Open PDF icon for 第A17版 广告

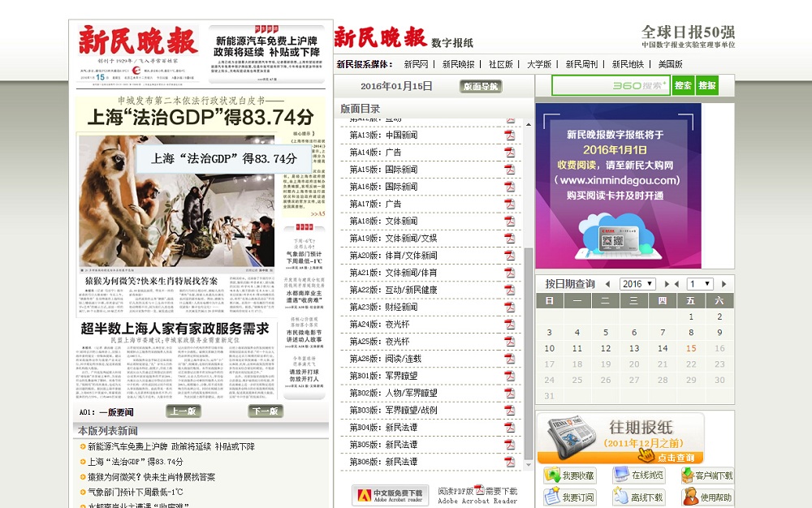point(510,204)
